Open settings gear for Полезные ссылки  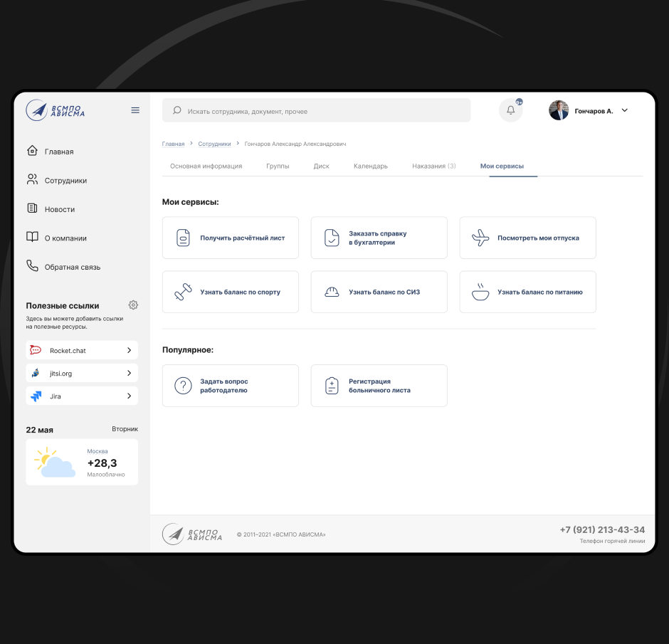[x=133, y=305]
